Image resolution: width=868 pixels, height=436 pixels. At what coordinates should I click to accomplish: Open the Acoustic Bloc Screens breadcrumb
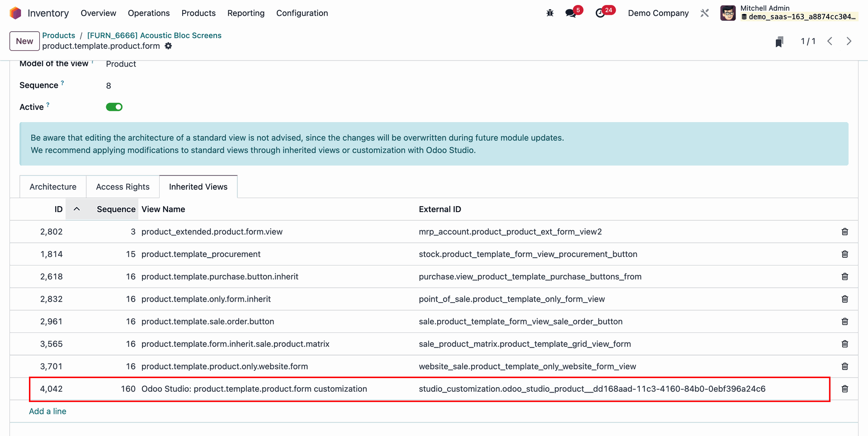[x=154, y=35]
